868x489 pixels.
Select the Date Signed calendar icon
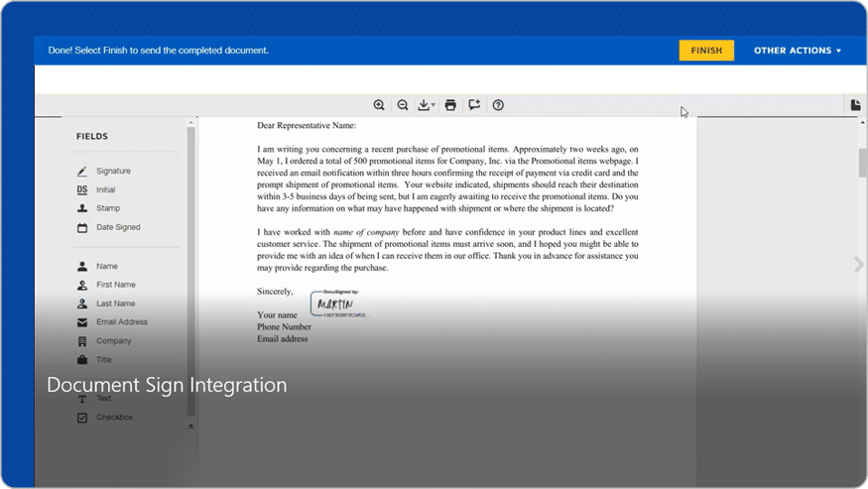click(x=82, y=227)
